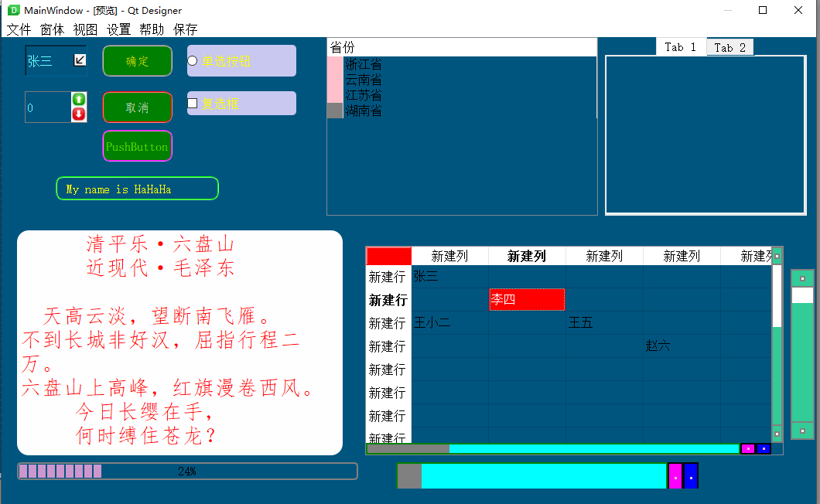Click the large magenta scrollbar arrow button
The width and height of the screenshot is (820, 504).
click(675, 476)
